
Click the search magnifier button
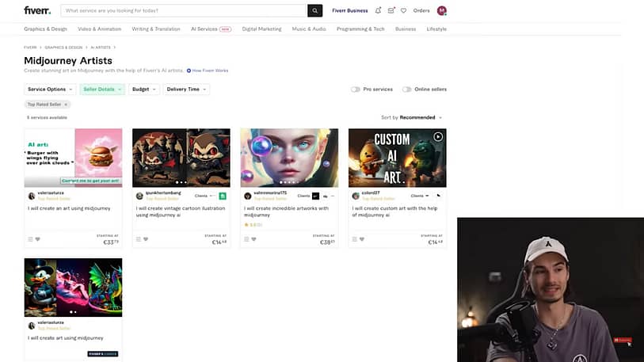click(x=314, y=10)
